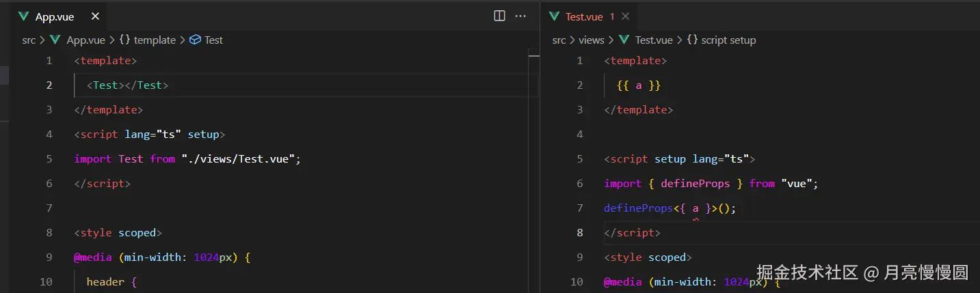This screenshot has height=293, width=980.
Task: Click Vue file icon on App.vue tab
Action: (25, 16)
